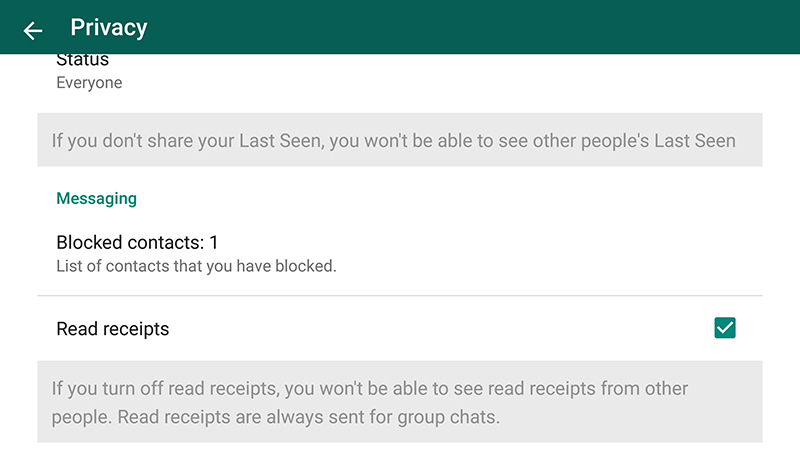
Task: Click white space right of Messaging header
Action: [450, 198]
